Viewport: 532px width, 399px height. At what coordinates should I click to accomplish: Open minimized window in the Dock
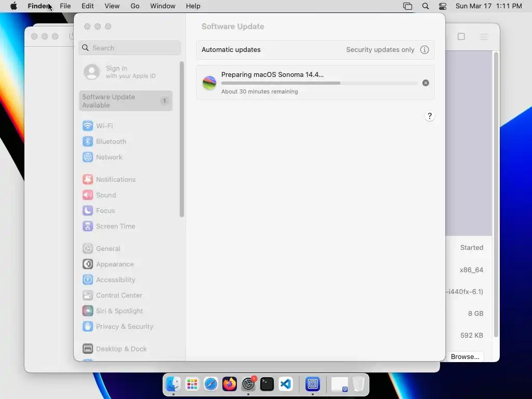pos(340,384)
